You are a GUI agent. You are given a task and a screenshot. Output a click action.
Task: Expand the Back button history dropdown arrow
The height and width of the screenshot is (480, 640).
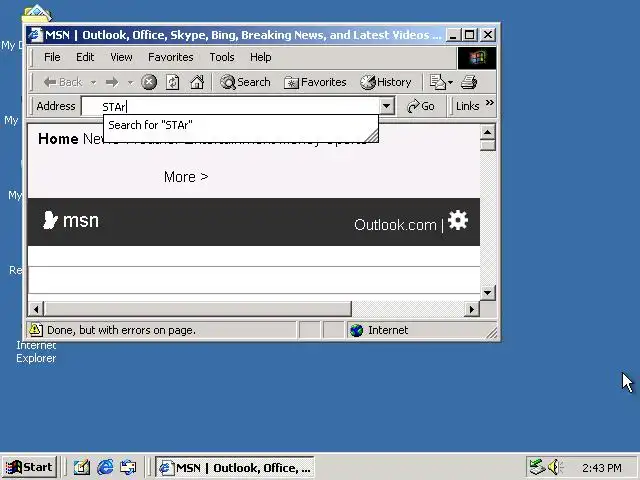click(x=93, y=83)
